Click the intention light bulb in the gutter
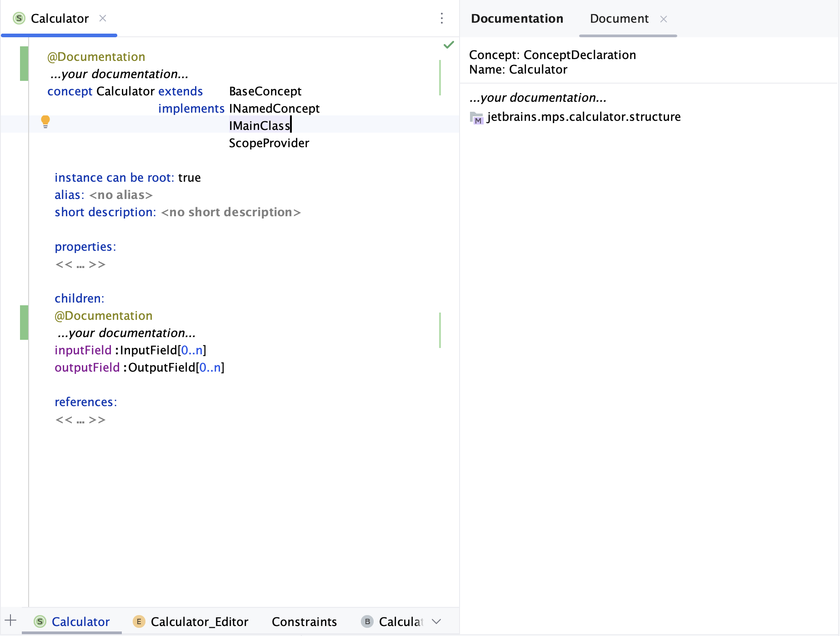Viewport: 840px width, 636px height. pos(45,121)
